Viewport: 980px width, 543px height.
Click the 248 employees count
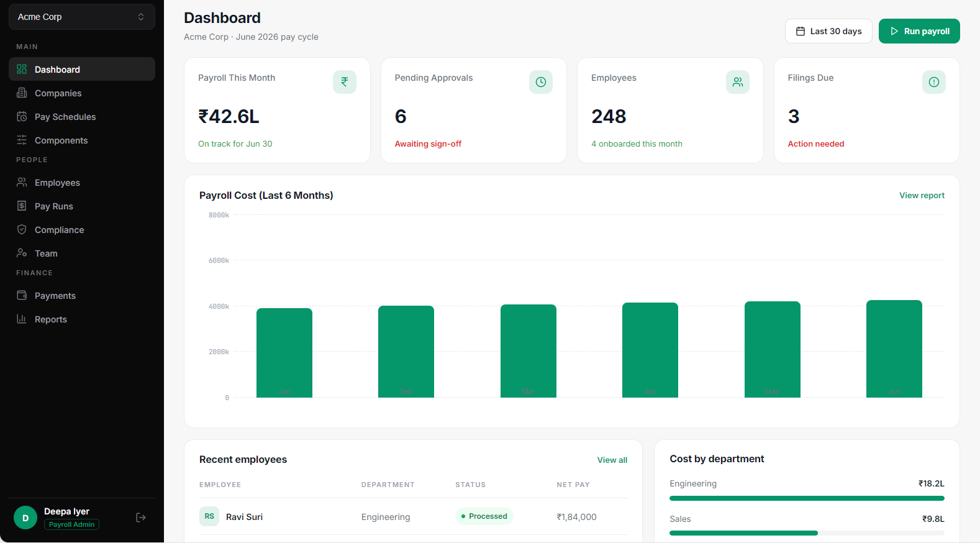(x=609, y=116)
